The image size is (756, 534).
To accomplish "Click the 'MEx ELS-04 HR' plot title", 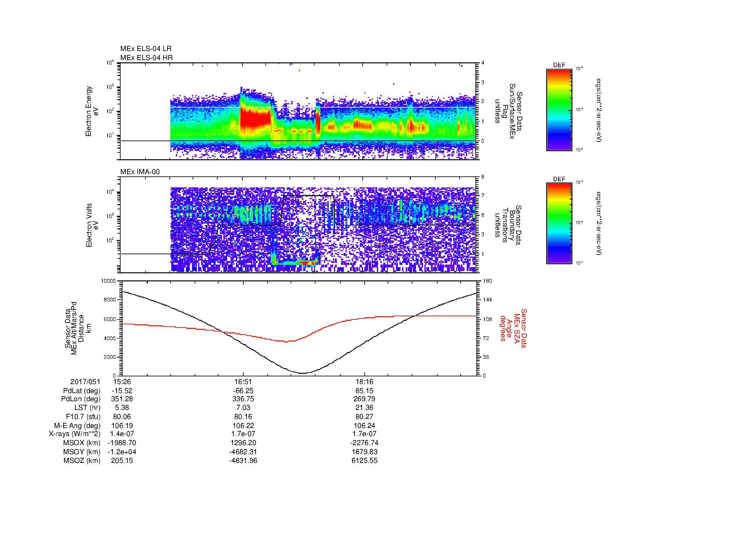I will (146, 58).
